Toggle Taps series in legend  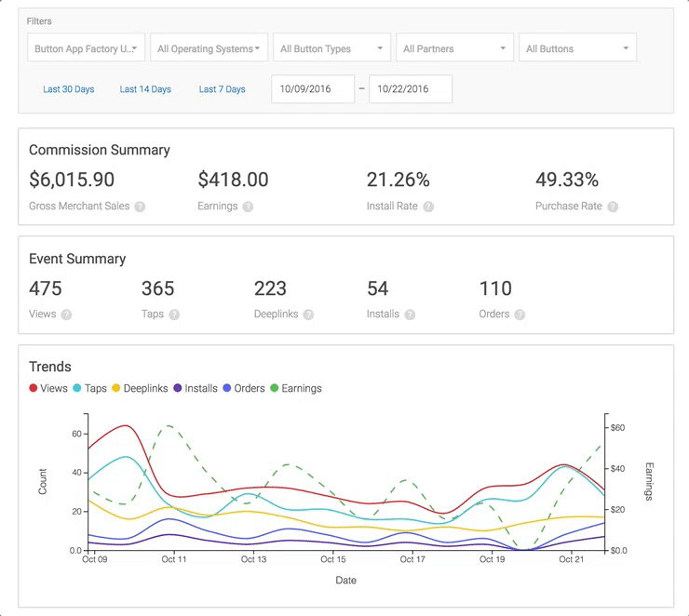tap(90, 388)
